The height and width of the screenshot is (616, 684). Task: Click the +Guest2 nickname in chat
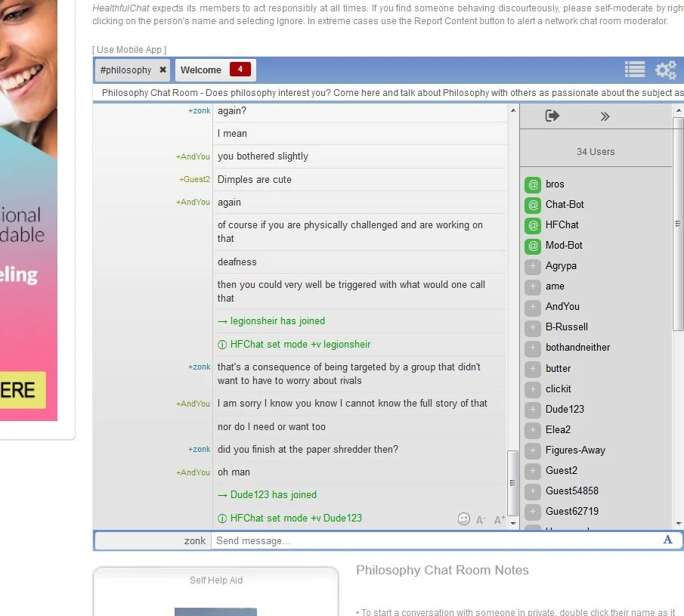click(194, 179)
